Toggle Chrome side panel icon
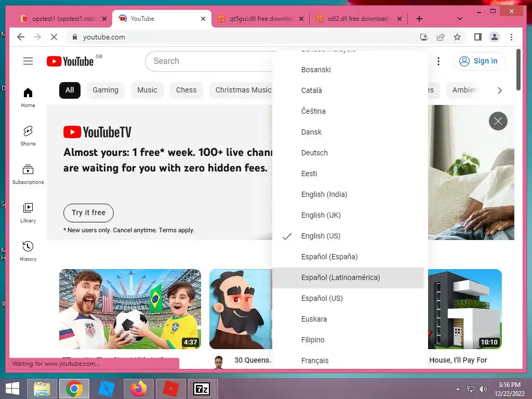 click(478, 37)
